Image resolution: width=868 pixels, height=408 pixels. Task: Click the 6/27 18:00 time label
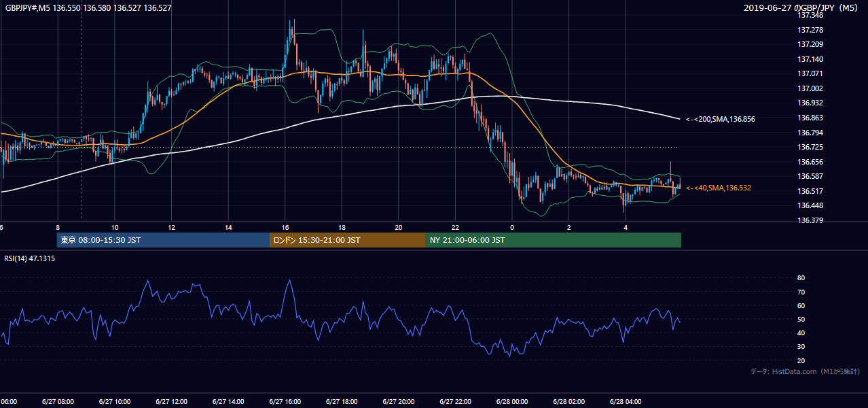342,401
